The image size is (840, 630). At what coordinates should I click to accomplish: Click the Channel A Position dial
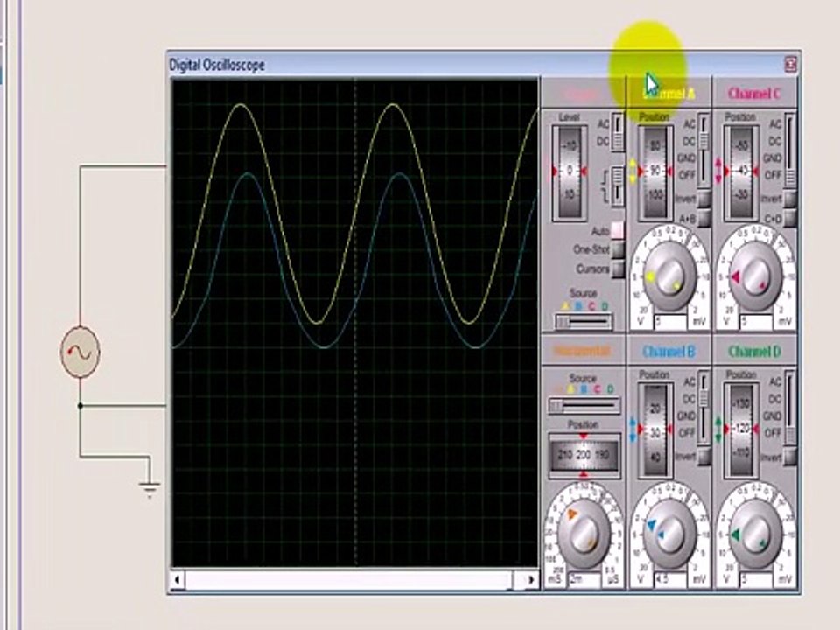click(654, 171)
